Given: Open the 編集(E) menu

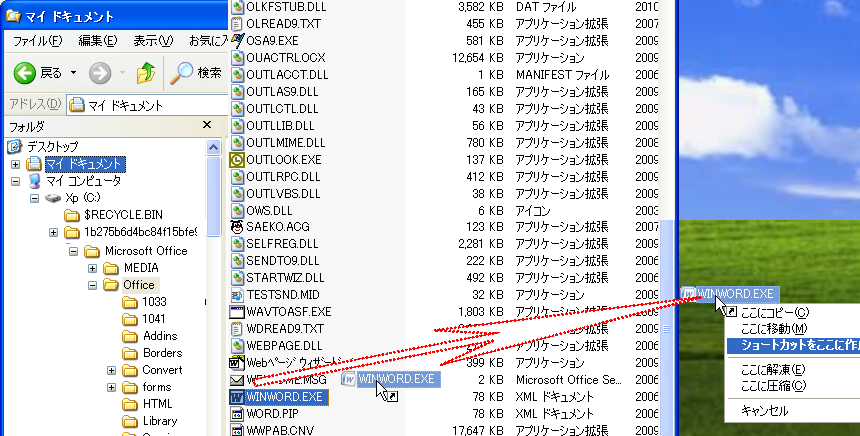Looking at the screenshot, I should (97, 41).
